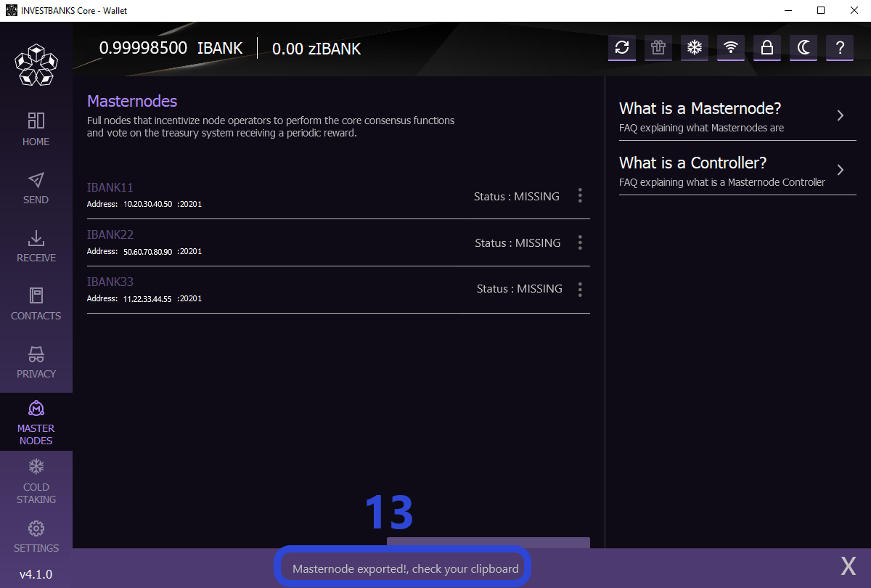Click the snowflake cold staking top icon
The height and width of the screenshot is (588, 871).
[695, 48]
